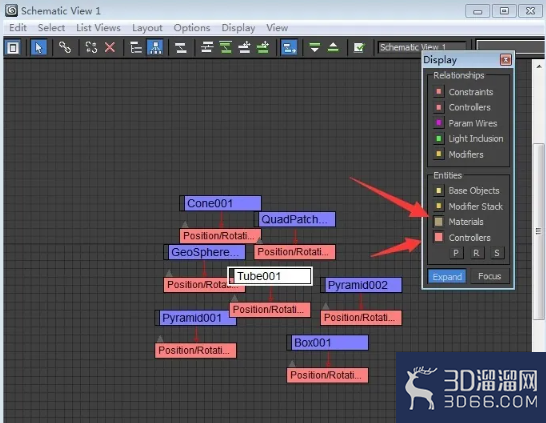The image size is (546, 423).
Task: Collapse arrow beneath Pyramid002 node
Action: click(326, 306)
